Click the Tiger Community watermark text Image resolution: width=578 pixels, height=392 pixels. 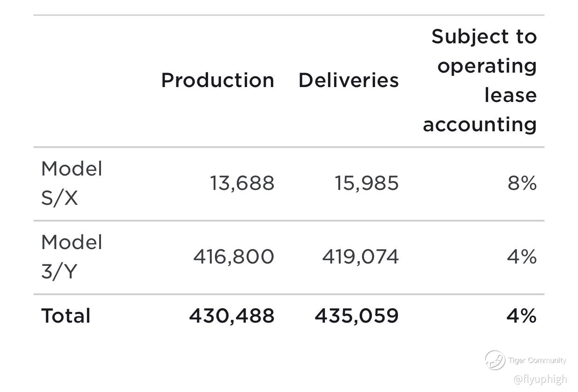click(537, 360)
